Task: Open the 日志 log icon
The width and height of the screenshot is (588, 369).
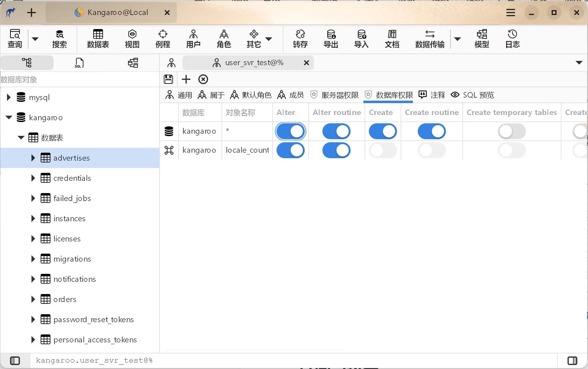Action: tap(512, 39)
